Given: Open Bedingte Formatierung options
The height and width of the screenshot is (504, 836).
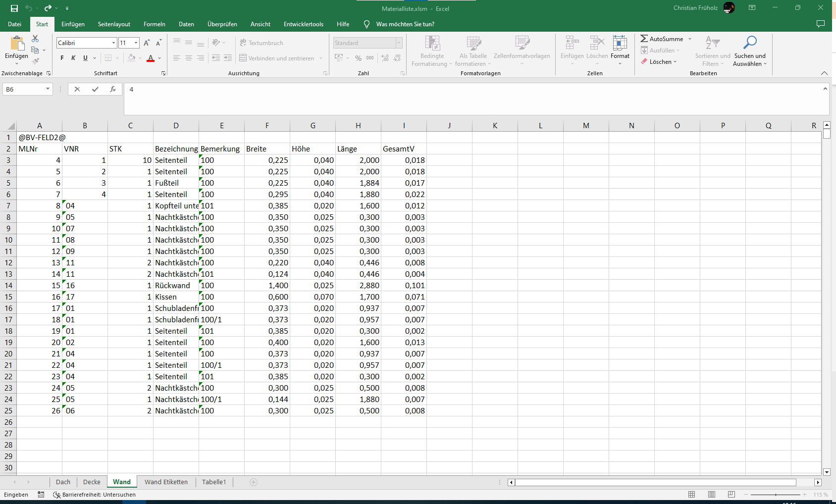Looking at the screenshot, I should [x=431, y=51].
